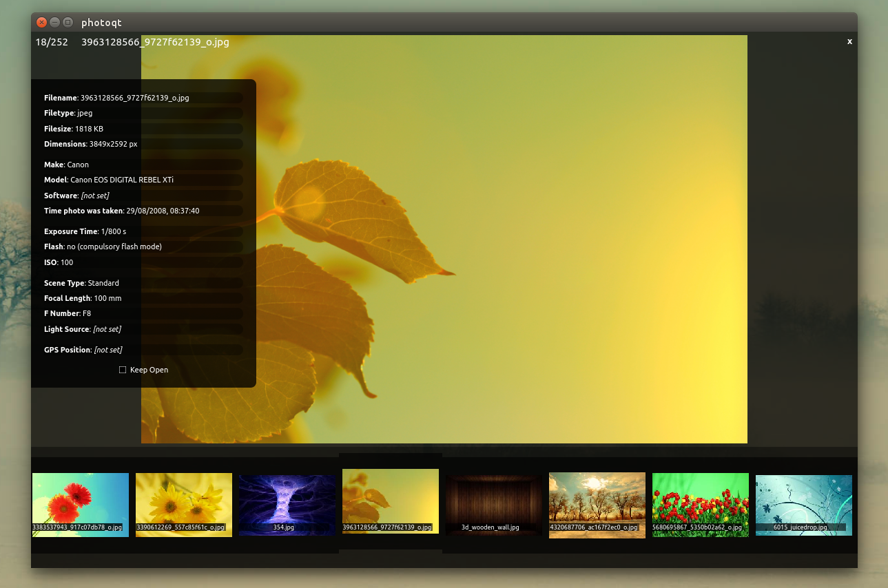Click the 18/252 image counter
Image resolution: width=888 pixels, height=588 pixels.
pos(52,42)
